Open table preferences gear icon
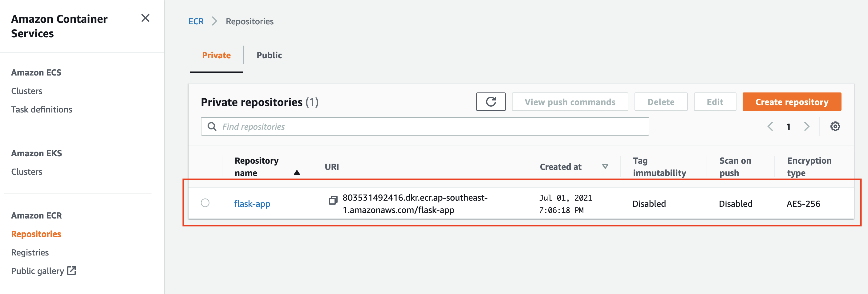 point(835,126)
